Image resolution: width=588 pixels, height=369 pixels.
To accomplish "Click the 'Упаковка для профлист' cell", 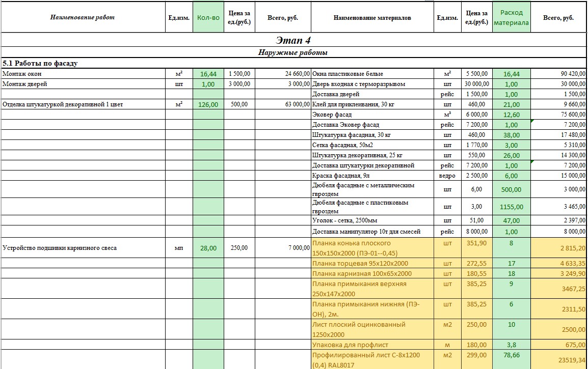I will pyautogui.click(x=372, y=344).
